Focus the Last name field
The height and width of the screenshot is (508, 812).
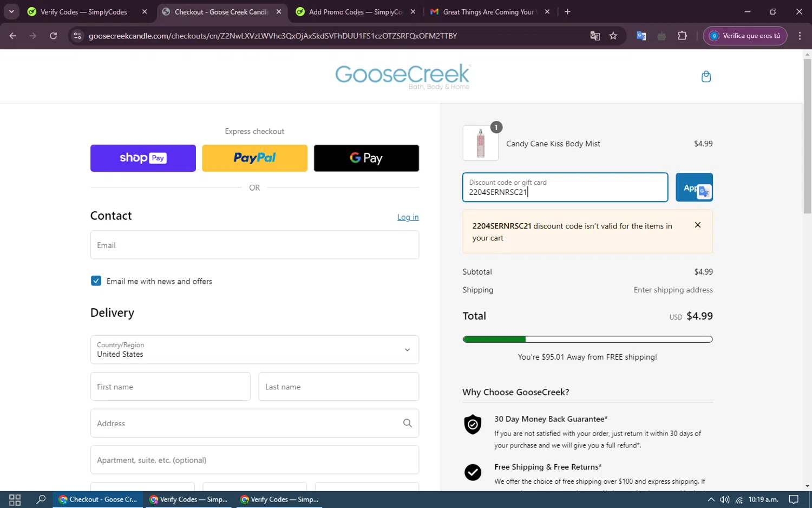(339, 386)
